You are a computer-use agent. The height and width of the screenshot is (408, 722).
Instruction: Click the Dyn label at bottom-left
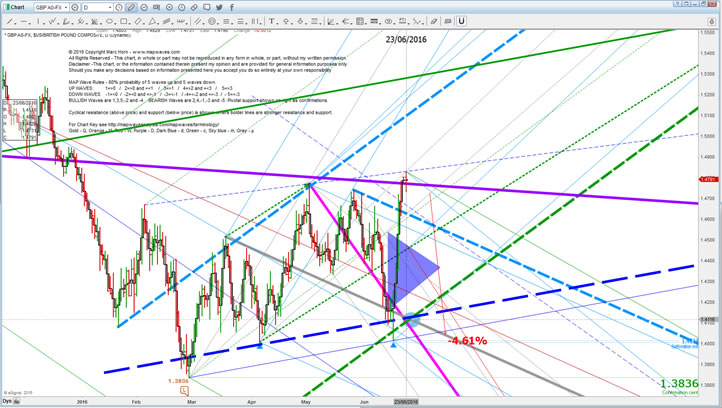coord(7,401)
